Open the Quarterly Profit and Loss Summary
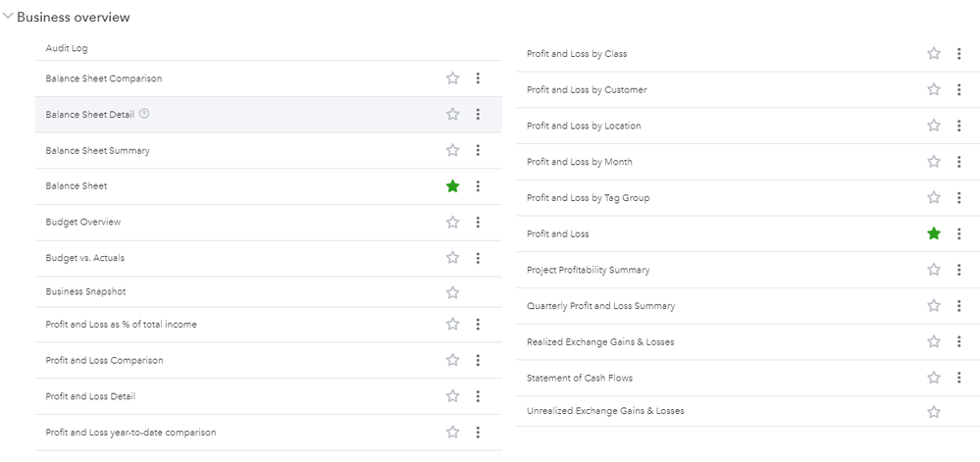Screen dimensions: 980x462 (600, 306)
